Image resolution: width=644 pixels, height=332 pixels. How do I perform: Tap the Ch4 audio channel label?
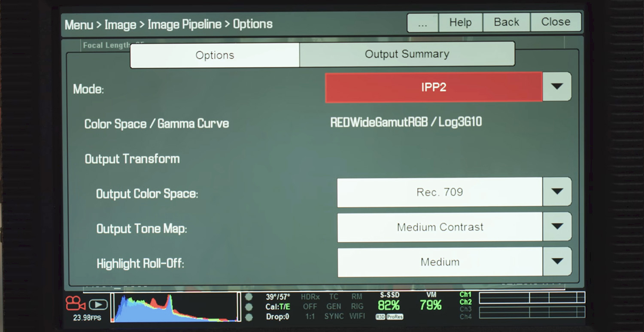[x=465, y=317]
